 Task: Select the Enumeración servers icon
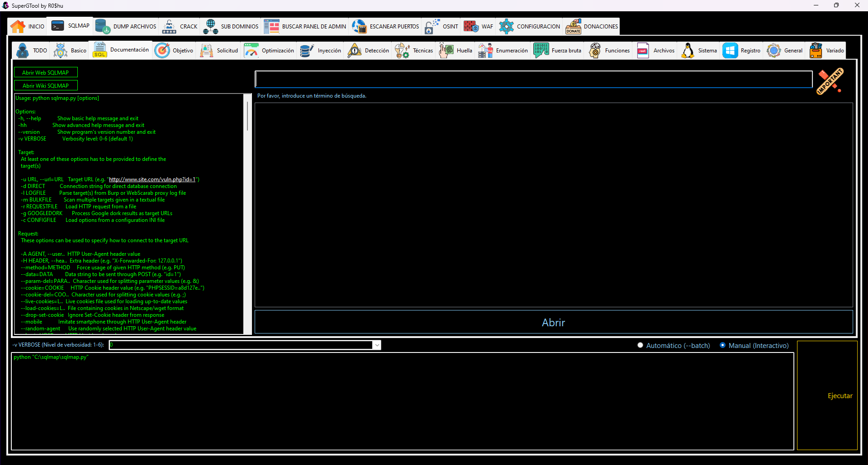(x=485, y=51)
